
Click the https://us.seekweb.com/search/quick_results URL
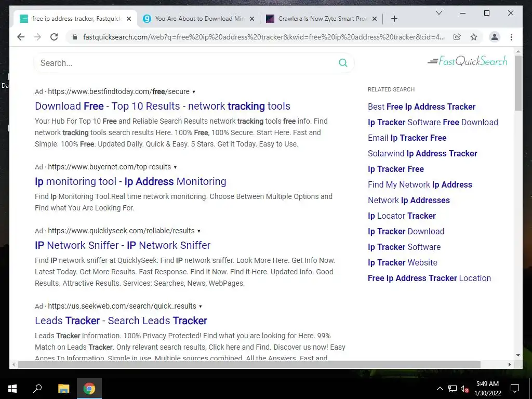pos(122,306)
